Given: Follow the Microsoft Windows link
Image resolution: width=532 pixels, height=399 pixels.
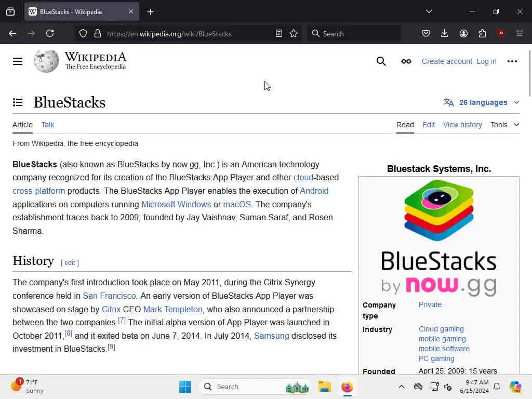Looking at the screenshot, I should point(176,204).
